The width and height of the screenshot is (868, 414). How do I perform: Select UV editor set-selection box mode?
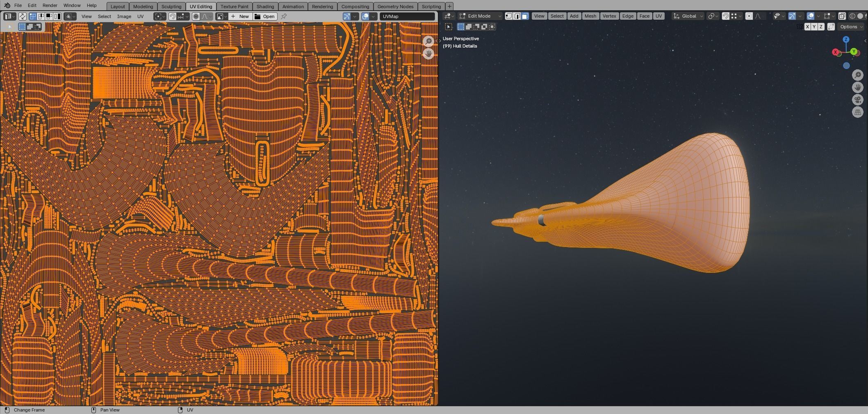22,27
